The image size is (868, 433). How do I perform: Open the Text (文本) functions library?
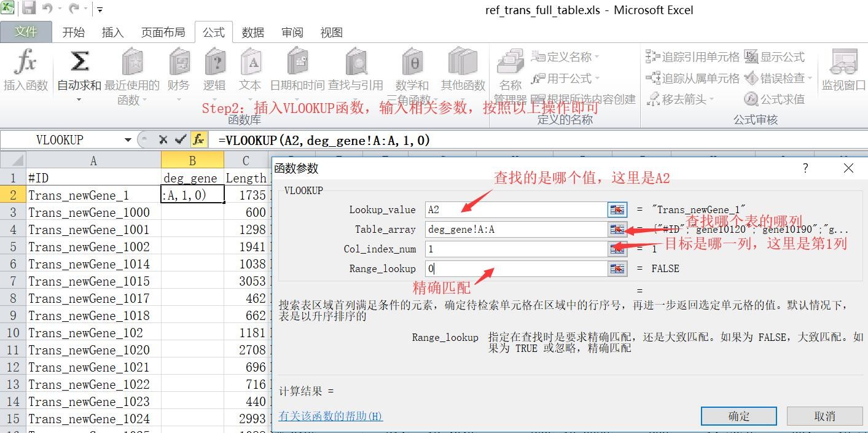point(250,63)
